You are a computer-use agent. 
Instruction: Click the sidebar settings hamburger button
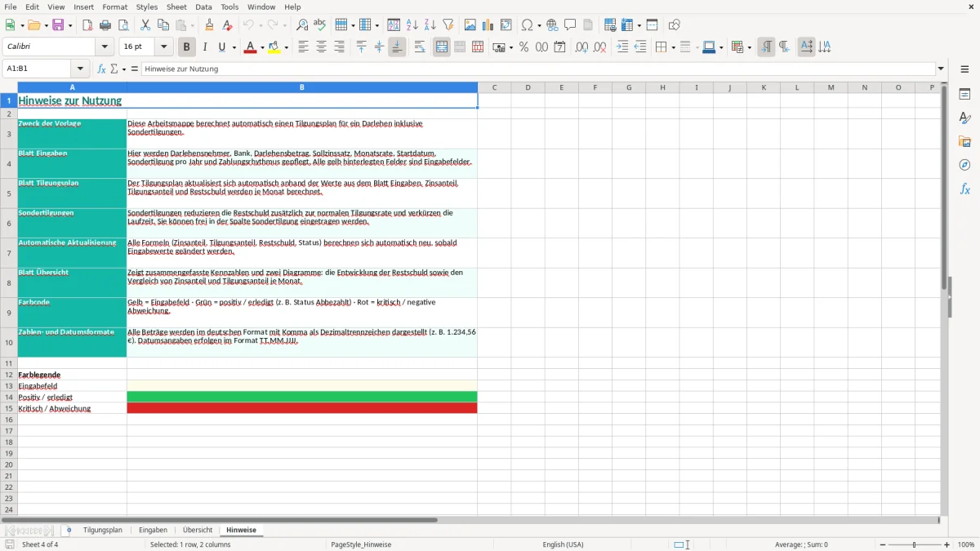(x=964, y=69)
